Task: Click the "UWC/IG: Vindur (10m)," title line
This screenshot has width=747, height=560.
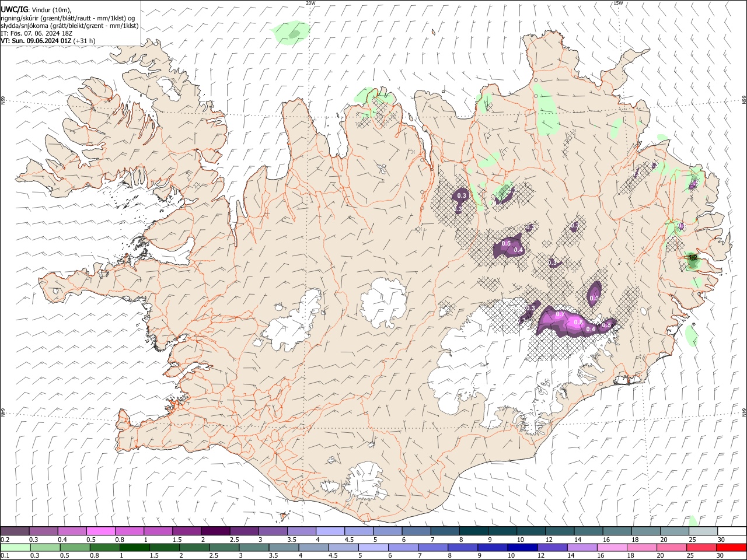Action: [x=36, y=10]
